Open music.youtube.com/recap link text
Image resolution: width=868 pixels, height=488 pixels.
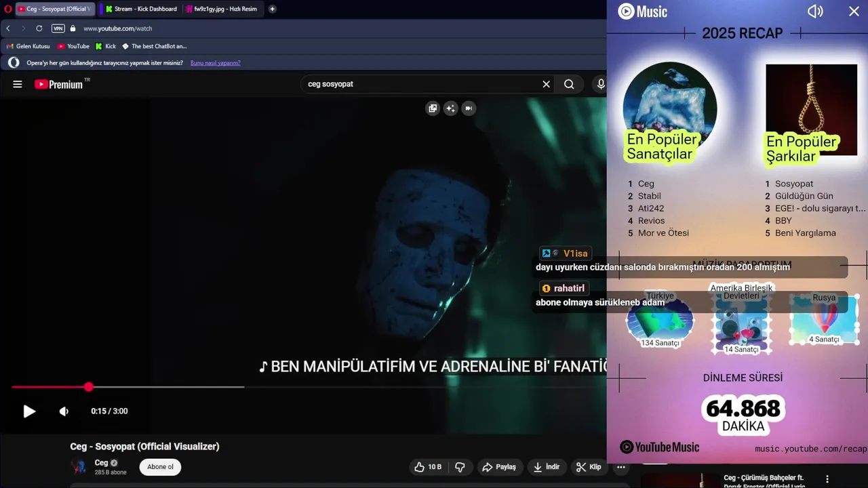(x=810, y=449)
